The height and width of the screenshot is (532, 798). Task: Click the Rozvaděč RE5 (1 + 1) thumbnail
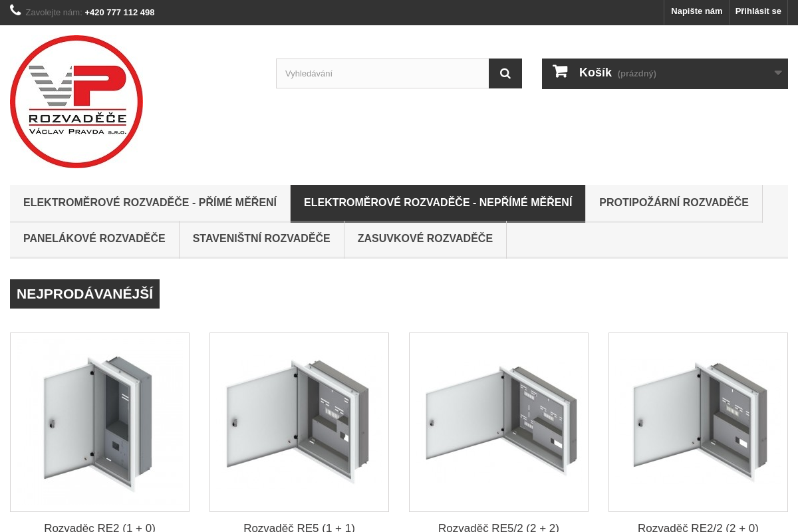(299, 422)
